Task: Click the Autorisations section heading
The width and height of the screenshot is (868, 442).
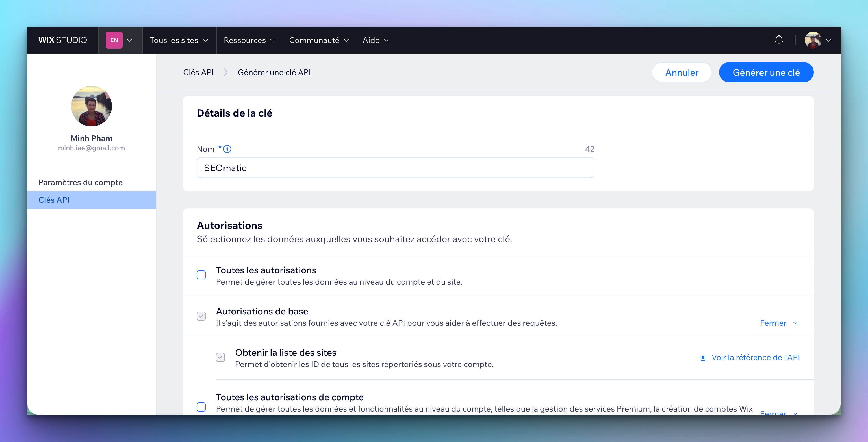Action: click(229, 225)
